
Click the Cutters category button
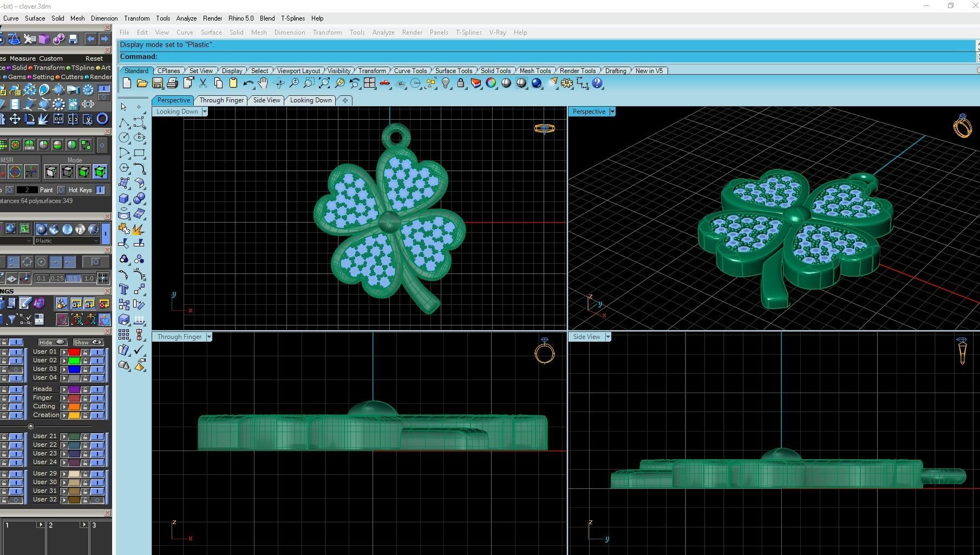coord(69,77)
